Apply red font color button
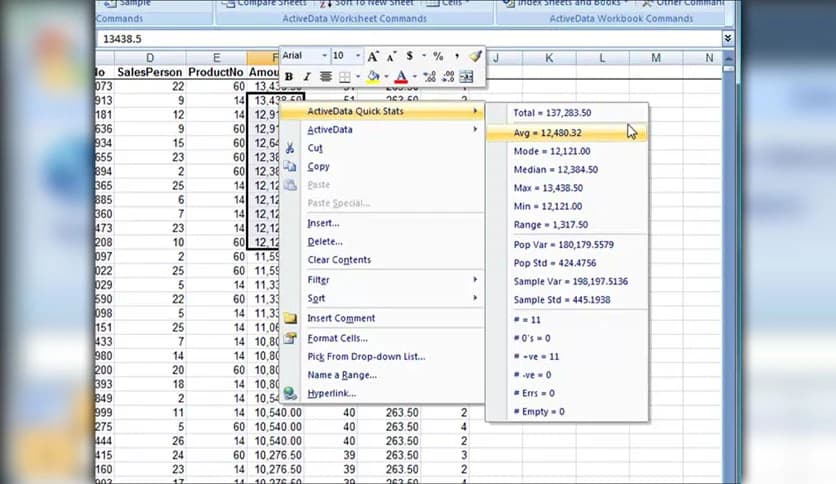 pos(401,77)
